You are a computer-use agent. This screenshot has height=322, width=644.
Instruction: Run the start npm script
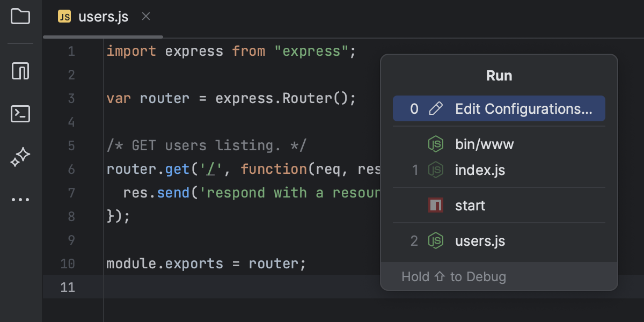(x=470, y=205)
